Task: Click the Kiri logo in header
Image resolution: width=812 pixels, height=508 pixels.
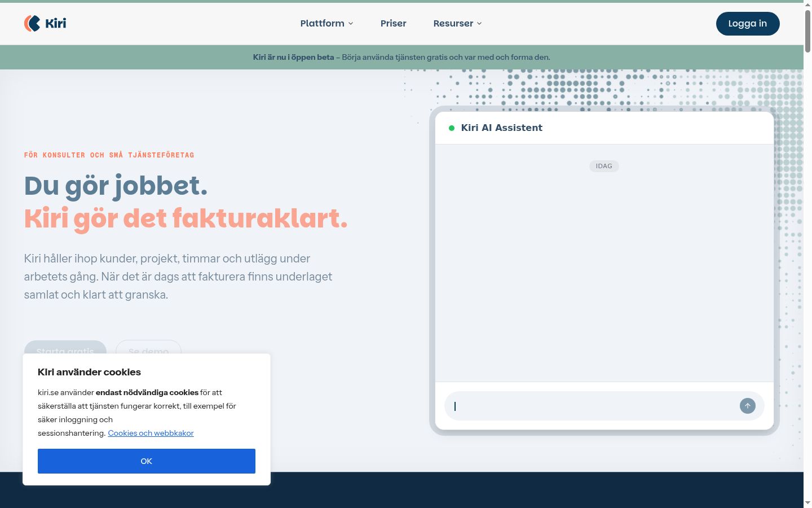Action: click(45, 23)
